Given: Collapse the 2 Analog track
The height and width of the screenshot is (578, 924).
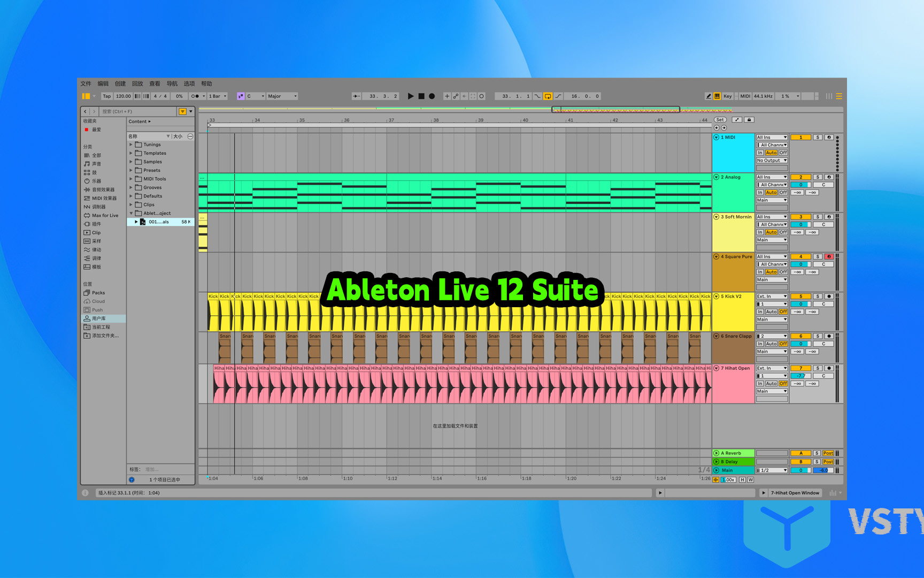Looking at the screenshot, I should click(717, 177).
